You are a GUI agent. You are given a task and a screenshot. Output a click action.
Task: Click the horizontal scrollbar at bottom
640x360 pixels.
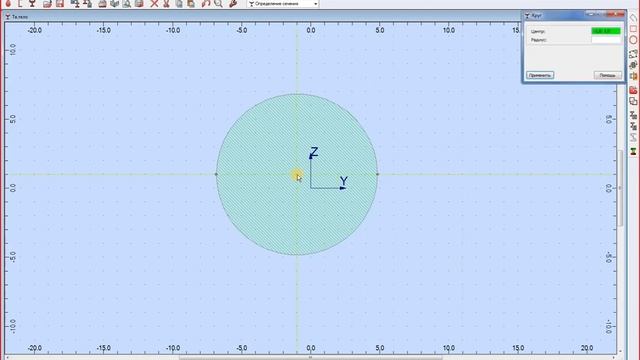click(x=310, y=358)
